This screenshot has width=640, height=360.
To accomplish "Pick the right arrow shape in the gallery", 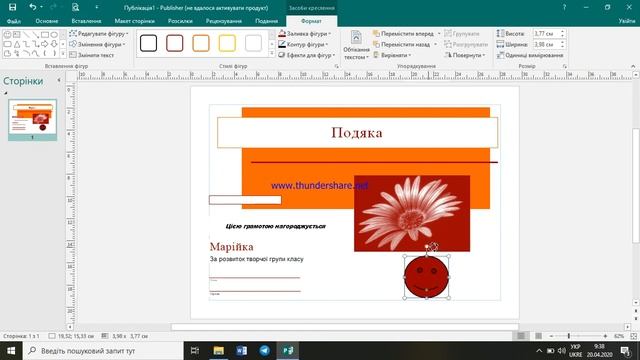I will [x=45, y=44].
